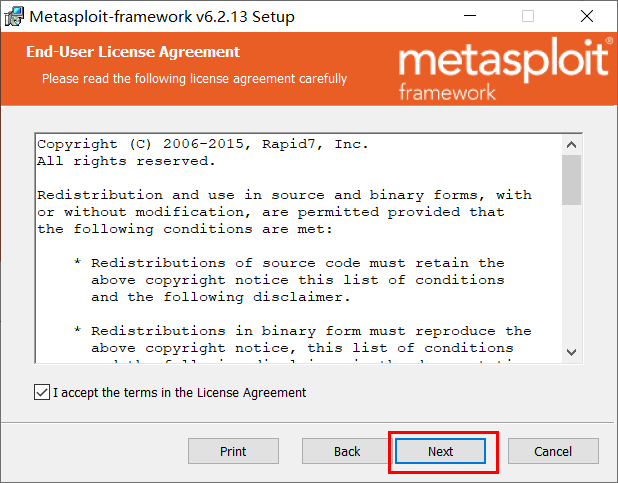Image resolution: width=618 pixels, height=483 pixels.
Task: Click the End-User License Agreement heading
Action: coord(133,52)
